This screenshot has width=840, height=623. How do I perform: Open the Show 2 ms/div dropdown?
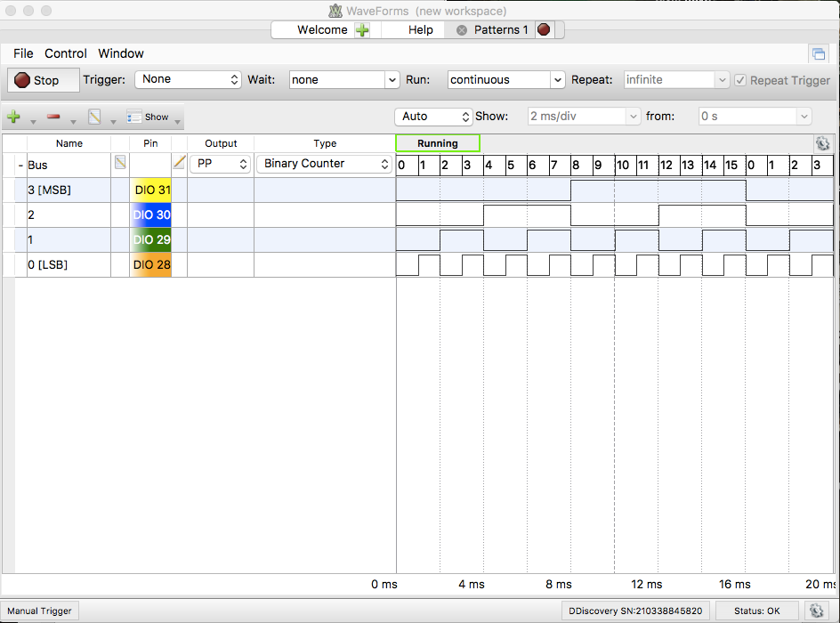pos(584,117)
